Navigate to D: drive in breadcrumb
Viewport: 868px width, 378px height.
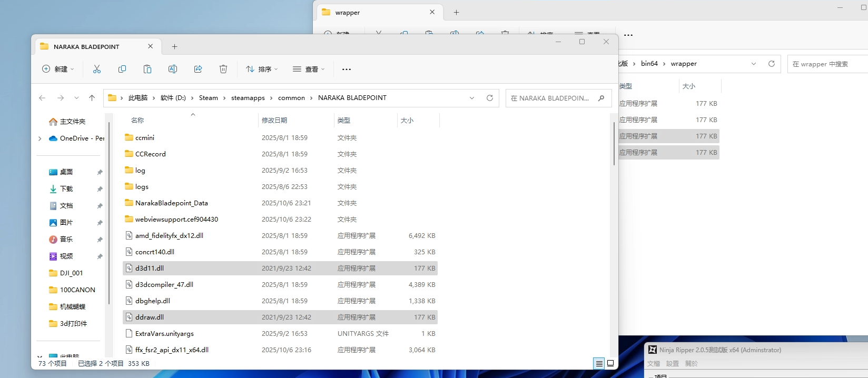[173, 98]
